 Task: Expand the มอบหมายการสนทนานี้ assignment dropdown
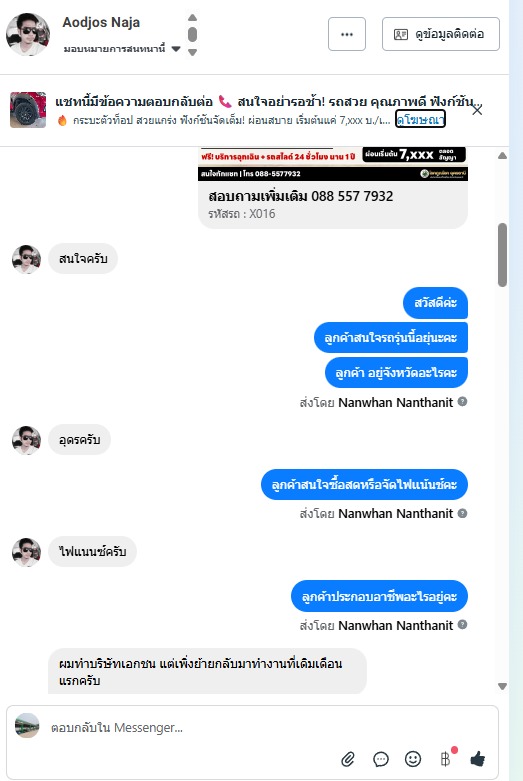[x=175, y=49]
